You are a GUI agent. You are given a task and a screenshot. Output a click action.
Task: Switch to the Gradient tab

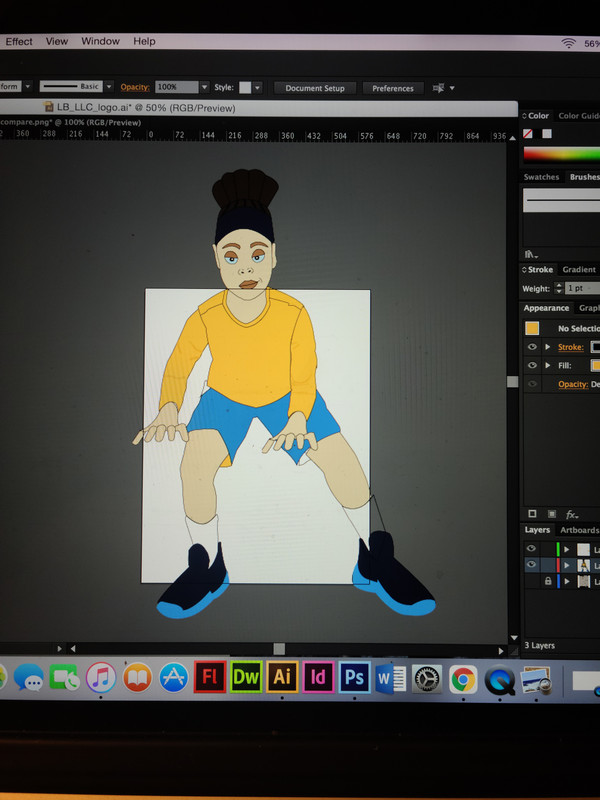point(579,269)
